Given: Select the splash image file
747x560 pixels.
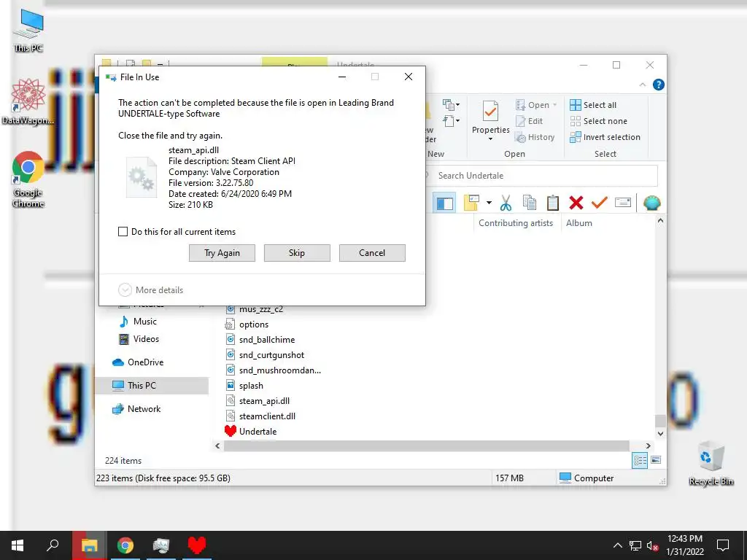Looking at the screenshot, I should pyautogui.click(x=244, y=385).
